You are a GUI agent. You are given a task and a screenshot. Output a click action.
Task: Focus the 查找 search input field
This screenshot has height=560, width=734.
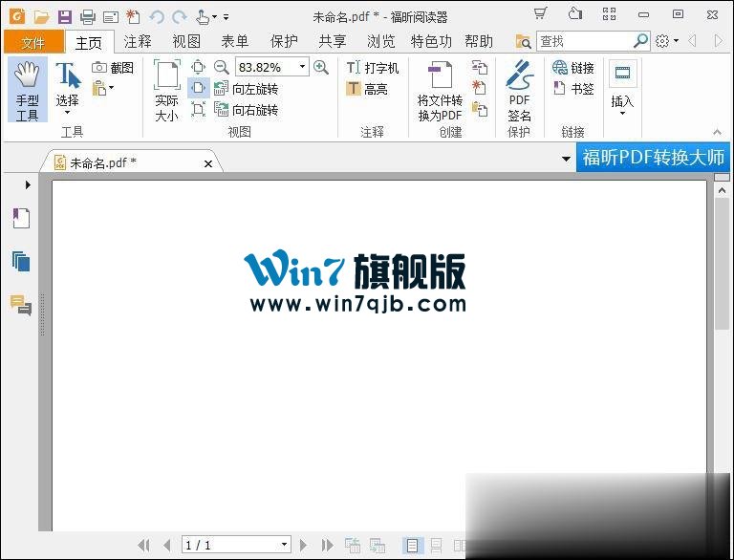pos(584,41)
